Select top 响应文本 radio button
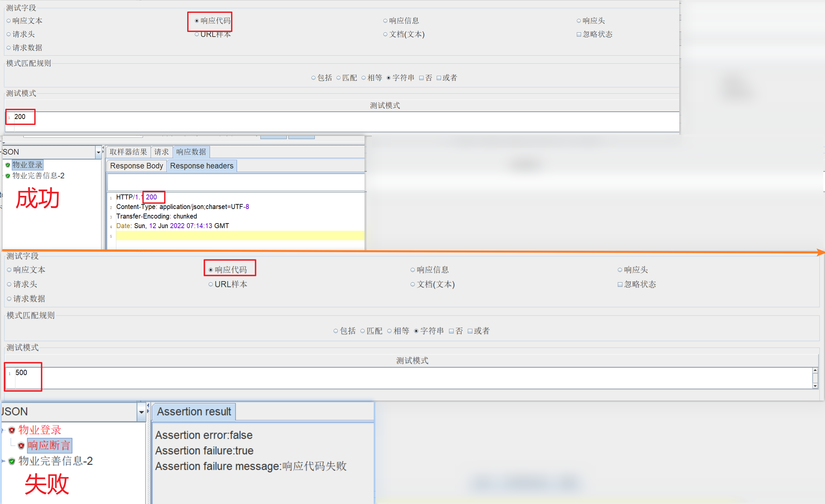The image size is (825, 504). pos(9,21)
